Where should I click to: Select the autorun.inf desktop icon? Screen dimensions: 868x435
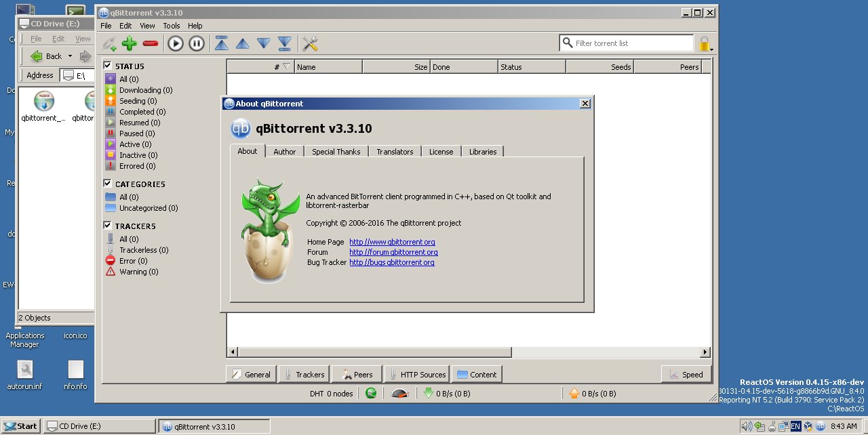click(x=24, y=375)
